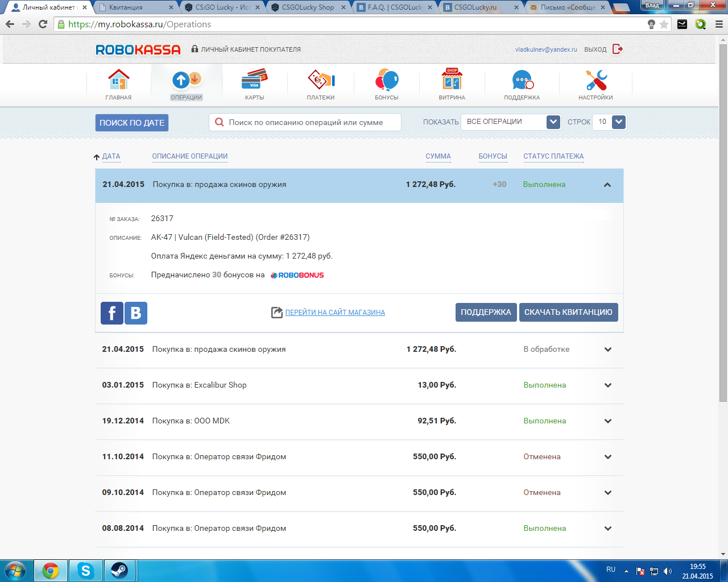Click the search magnifier icon
Image resolution: width=728 pixels, height=582 pixels.
(x=220, y=122)
